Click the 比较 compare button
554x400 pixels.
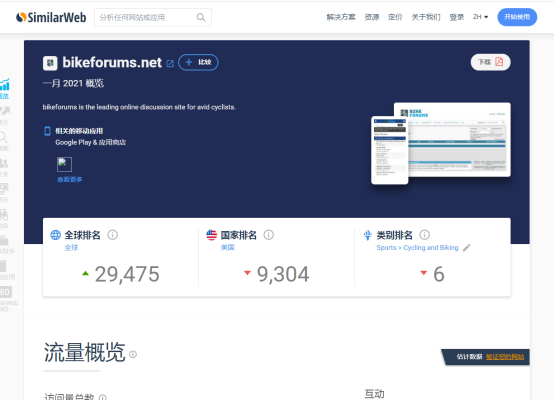pos(198,63)
